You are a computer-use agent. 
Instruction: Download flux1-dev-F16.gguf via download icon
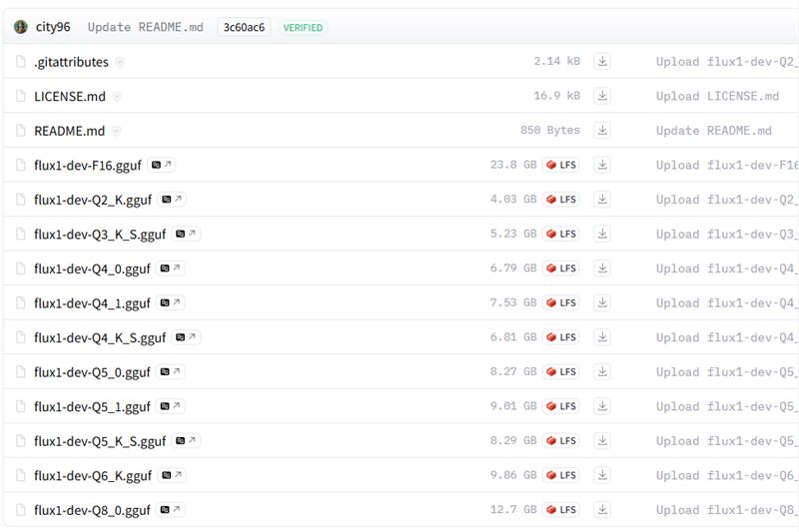(602, 165)
